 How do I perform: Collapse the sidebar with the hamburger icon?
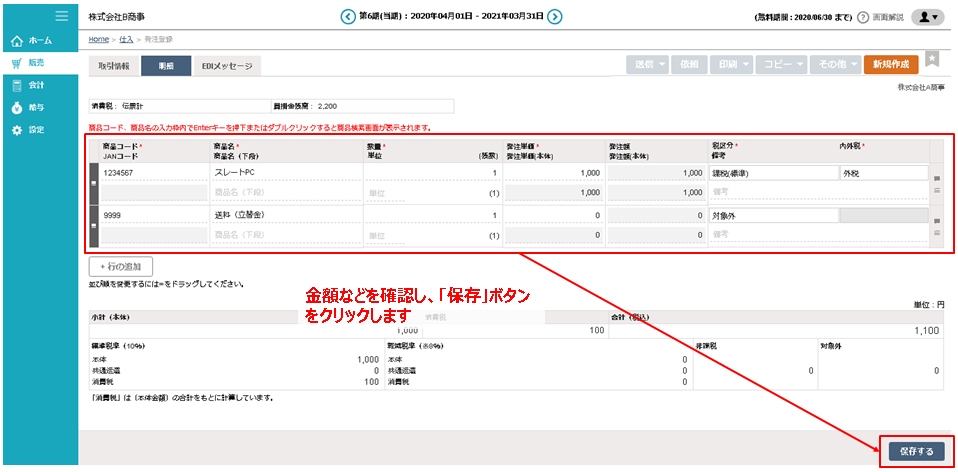(x=62, y=16)
